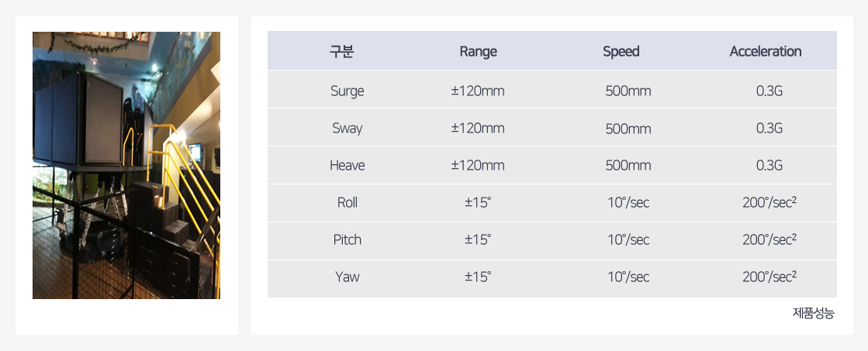Select the Heave acceleration 0.3G cell
The width and height of the screenshot is (868, 351).
point(769,166)
